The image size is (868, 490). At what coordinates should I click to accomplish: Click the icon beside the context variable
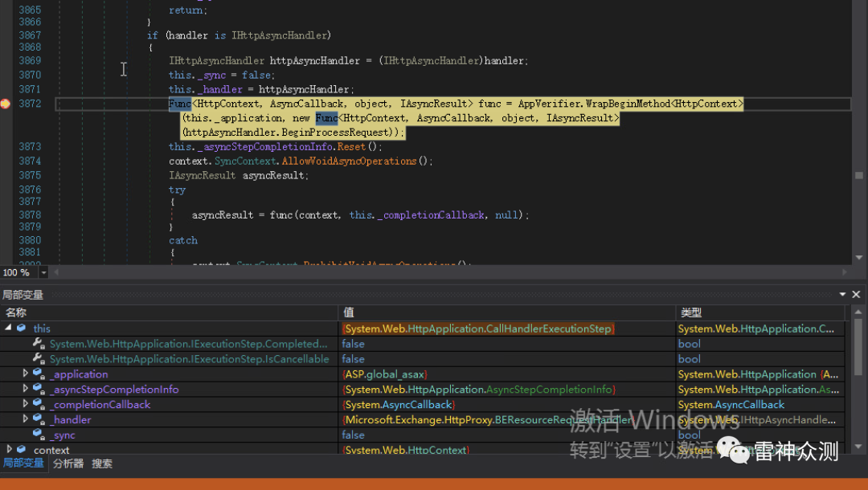(x=22, y=450)
